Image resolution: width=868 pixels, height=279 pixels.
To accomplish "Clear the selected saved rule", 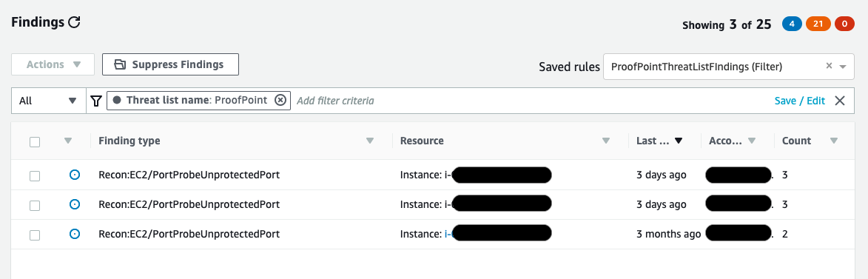I will coord(830,66).
